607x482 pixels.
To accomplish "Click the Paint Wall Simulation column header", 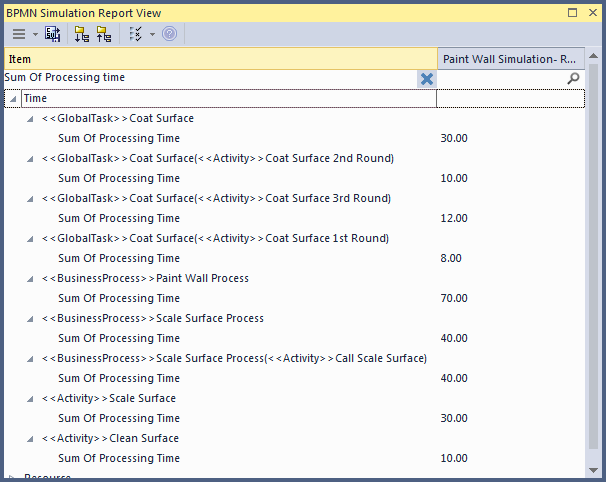I will [510, 59].
